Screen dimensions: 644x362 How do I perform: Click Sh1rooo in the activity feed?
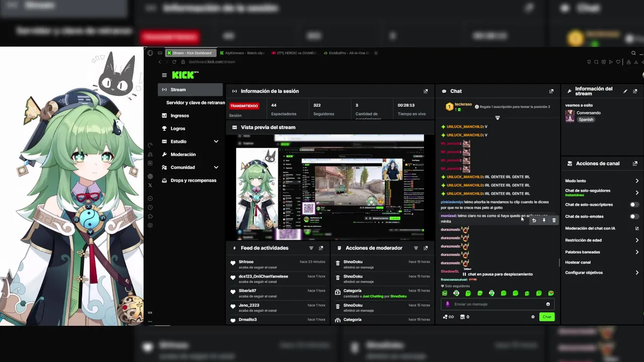coord(246,262)
